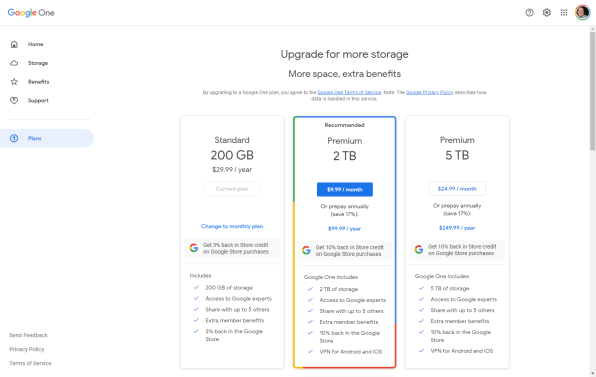Click the scrollbar down arrow

pos(592,374)
